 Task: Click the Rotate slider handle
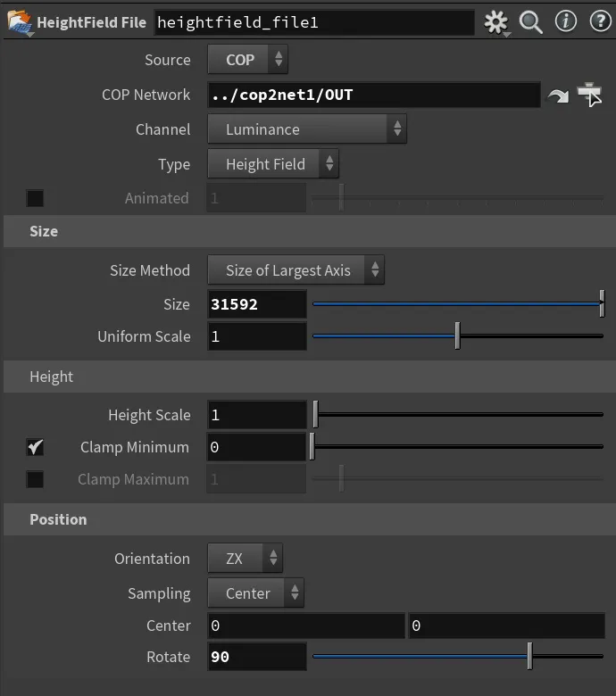[x=529, y=656]
